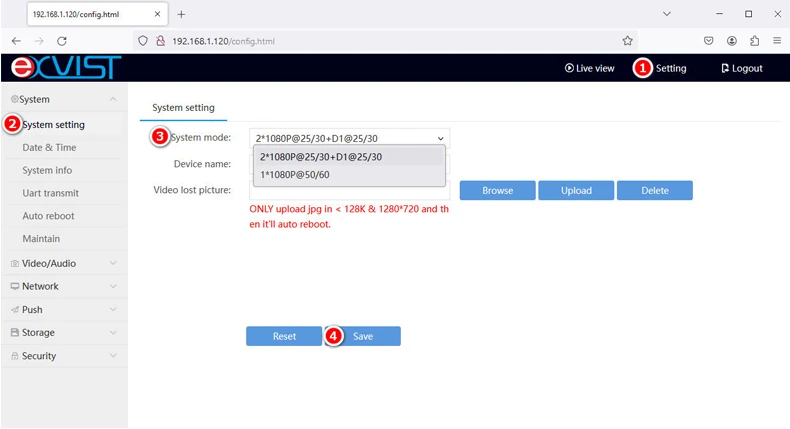Click the list all tabs chevron
Image resolution: width=790 pixels, height=429 pixels.
coord(667,14)
